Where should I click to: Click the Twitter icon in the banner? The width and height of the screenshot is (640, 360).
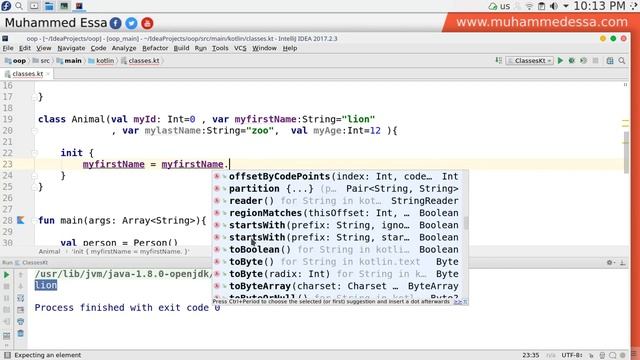click(x=131, y=23)
